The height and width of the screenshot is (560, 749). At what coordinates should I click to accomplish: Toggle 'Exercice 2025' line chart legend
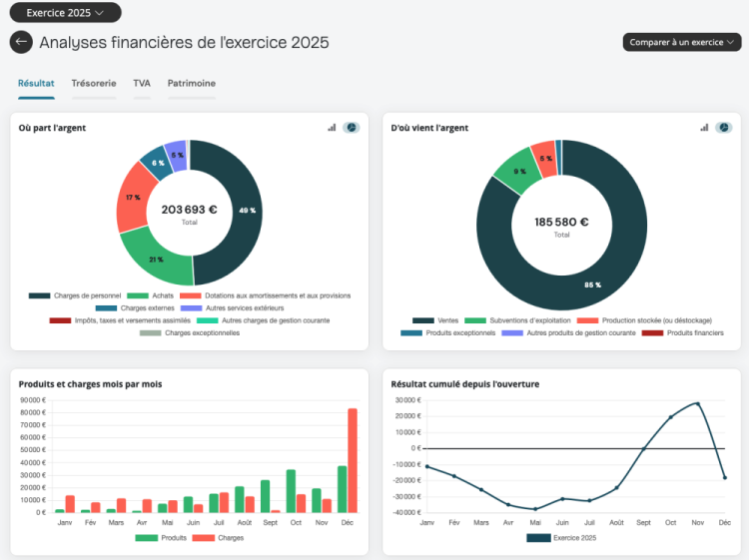point(561,538)
